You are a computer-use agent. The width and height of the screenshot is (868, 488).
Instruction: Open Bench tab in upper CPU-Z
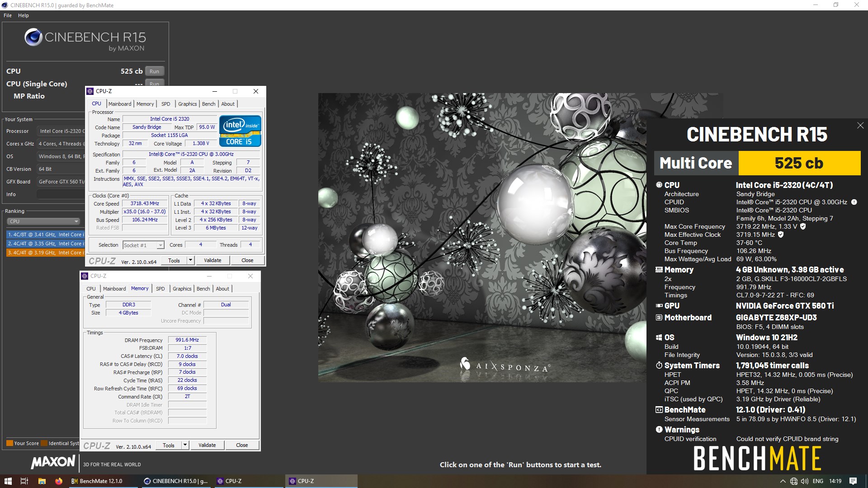[209, 104]
